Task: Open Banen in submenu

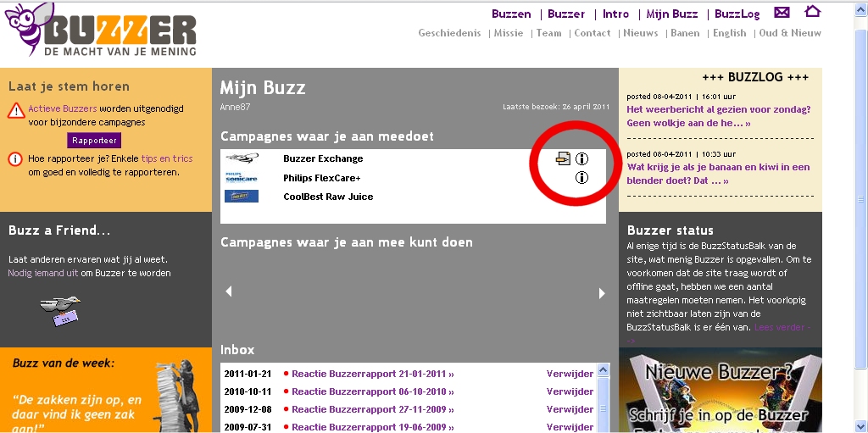Action: click(685, 33)
